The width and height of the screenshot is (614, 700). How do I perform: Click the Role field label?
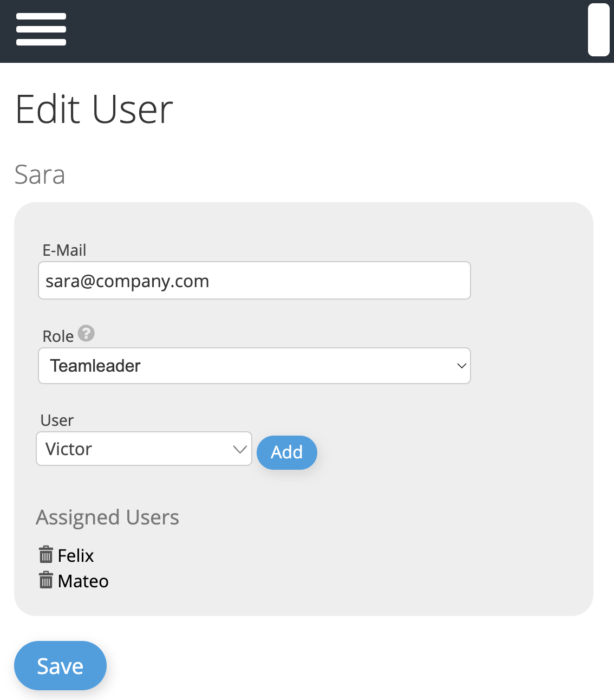click(x=58, y=336)
